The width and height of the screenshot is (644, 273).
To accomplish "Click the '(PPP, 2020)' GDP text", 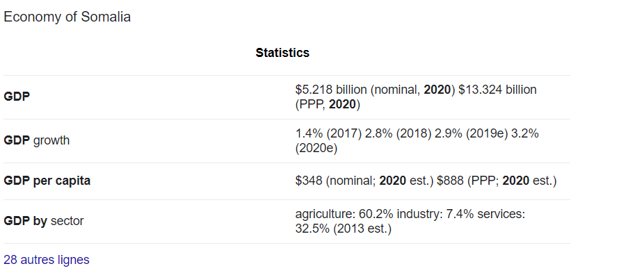I will click(x=328, y=105).
